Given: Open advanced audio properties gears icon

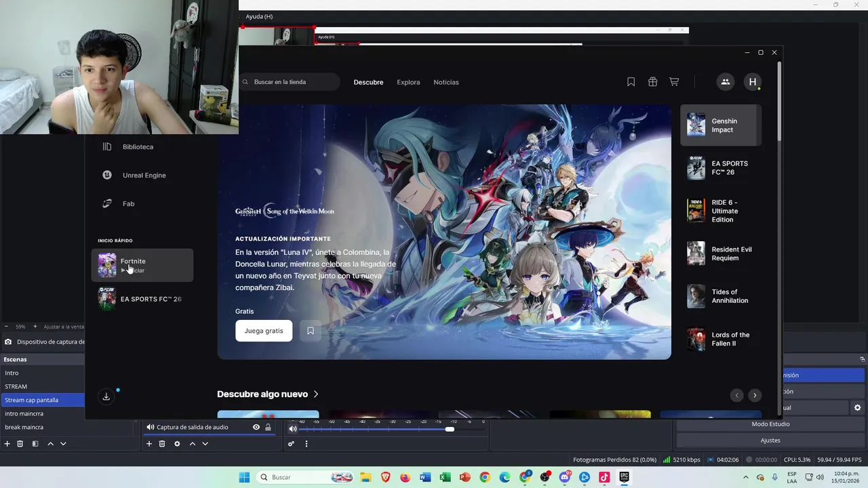Looking at the screenshot, I should [291, 444].
